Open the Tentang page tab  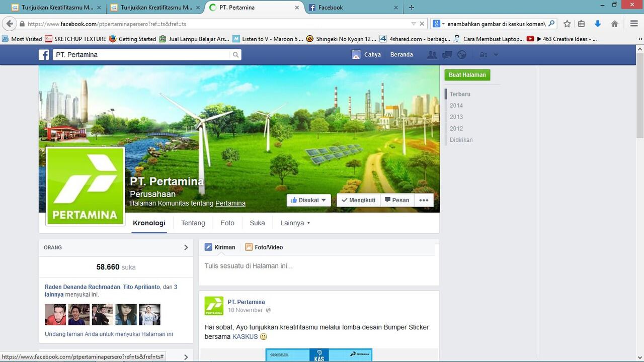point(193,223)
